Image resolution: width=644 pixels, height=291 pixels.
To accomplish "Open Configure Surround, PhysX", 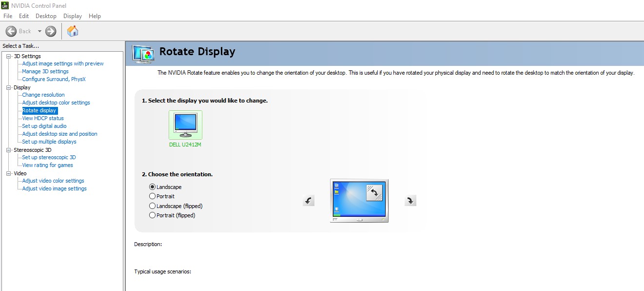I will point(54,79).
